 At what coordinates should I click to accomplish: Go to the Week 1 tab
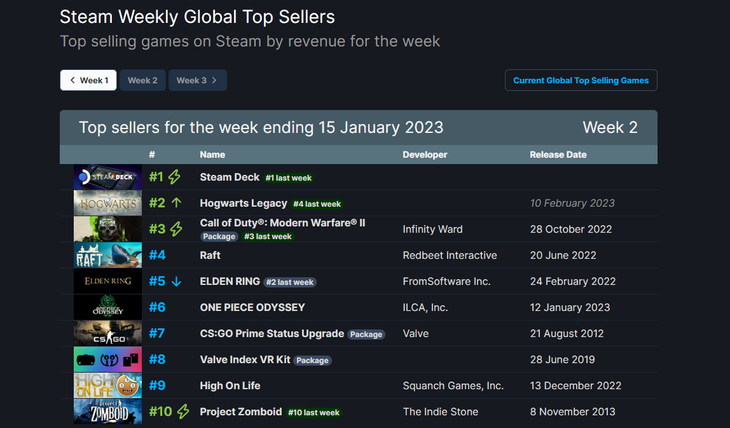(88, 80)
